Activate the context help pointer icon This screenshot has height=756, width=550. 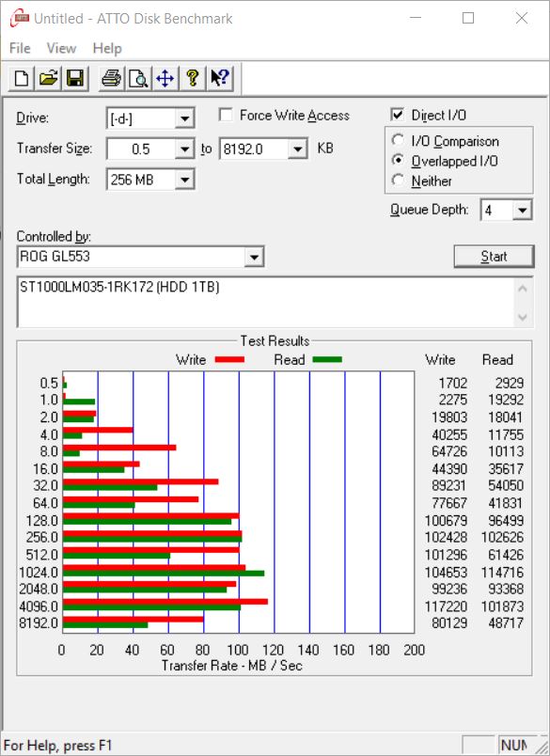coord(220,78)
